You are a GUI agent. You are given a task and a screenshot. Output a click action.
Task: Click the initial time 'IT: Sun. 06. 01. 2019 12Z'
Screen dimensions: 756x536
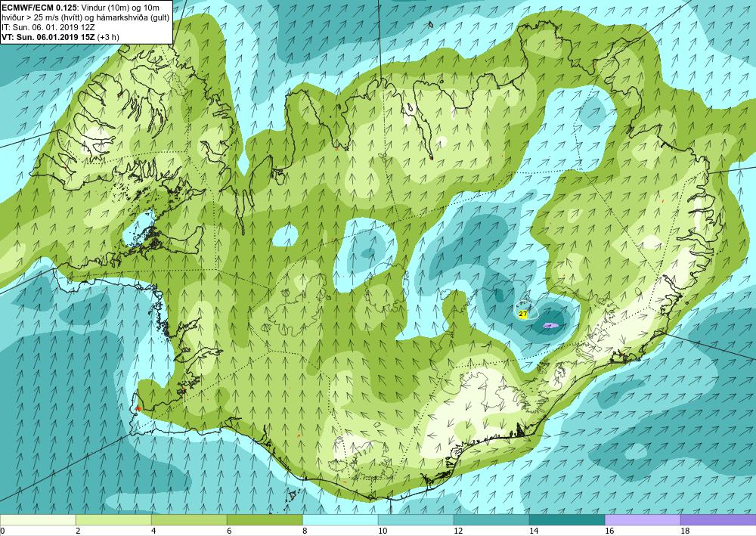point(48,27)
